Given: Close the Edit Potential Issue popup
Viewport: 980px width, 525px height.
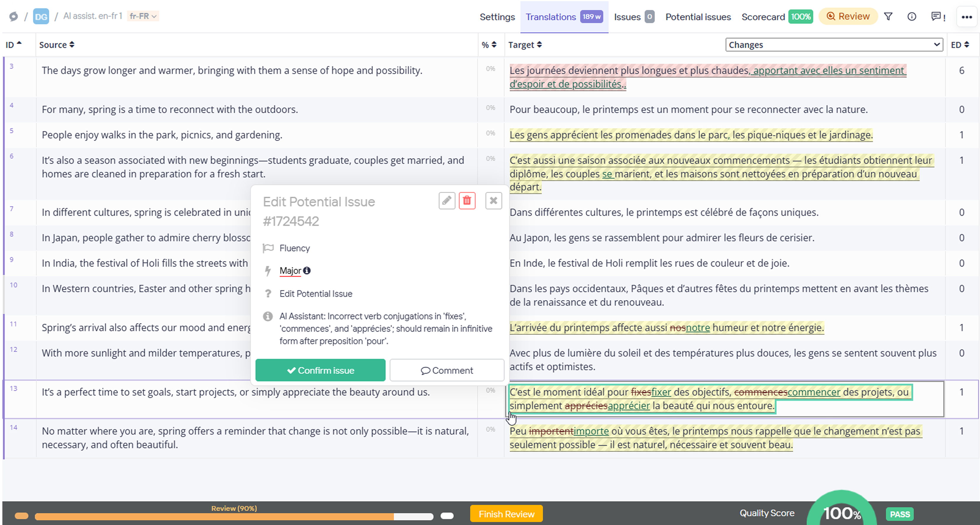Looking at the screenshot, I should coord(494,200).
